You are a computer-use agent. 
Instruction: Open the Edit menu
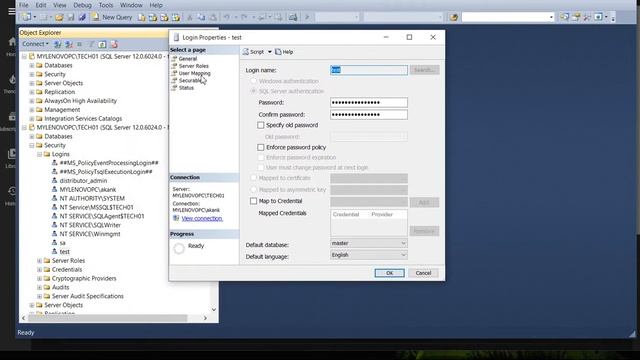pos(41,5)
